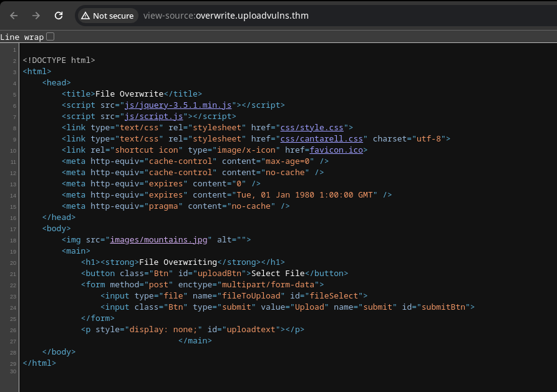The width and height of the screenshot is (557, 392).
Task: Reload the view-source page
Action: pos(59,16)
